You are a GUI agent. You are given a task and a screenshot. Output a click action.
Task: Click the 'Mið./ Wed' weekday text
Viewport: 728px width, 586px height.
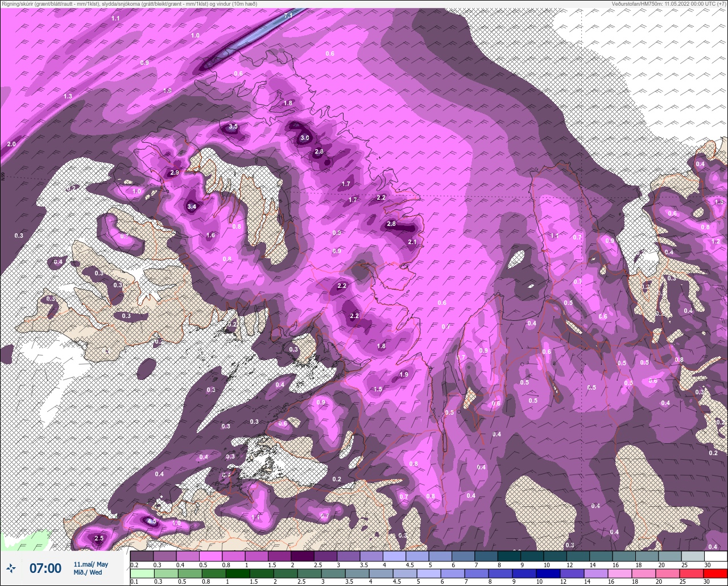point(88,572)
